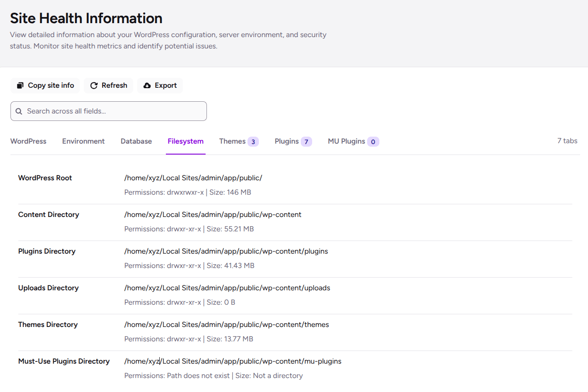Click the Themes Directory label

point(48,325)
